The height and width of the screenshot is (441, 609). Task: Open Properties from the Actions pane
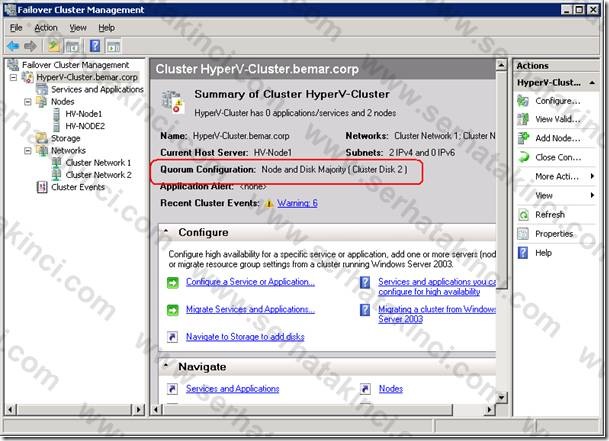tap(554, 234)
